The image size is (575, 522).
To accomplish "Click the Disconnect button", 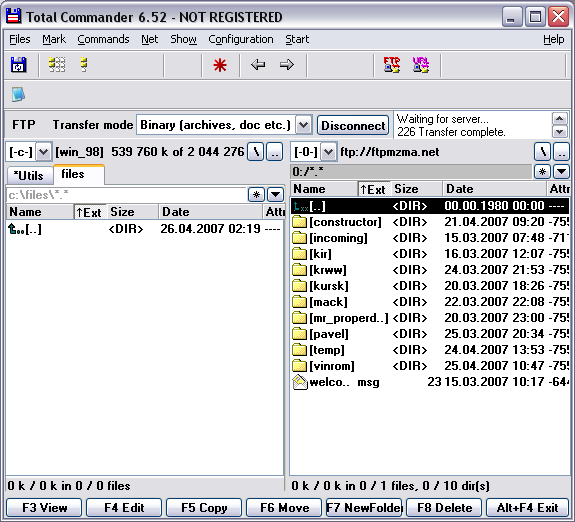I will [x=353, y=125].
